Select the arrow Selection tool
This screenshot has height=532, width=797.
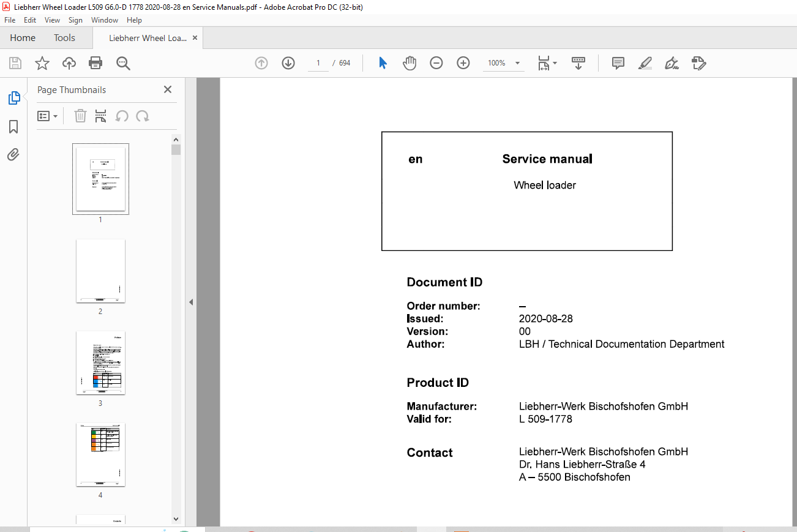pos(383,63)
